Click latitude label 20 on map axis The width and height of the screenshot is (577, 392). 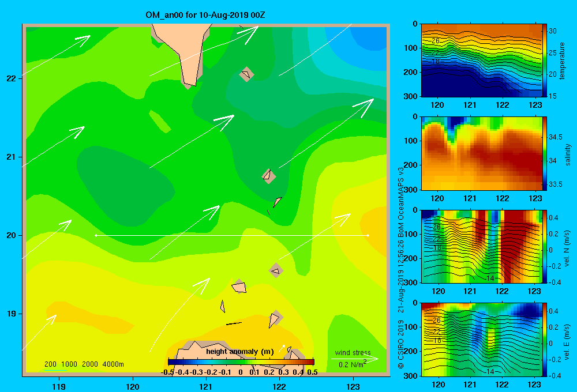tap(12, 235)
